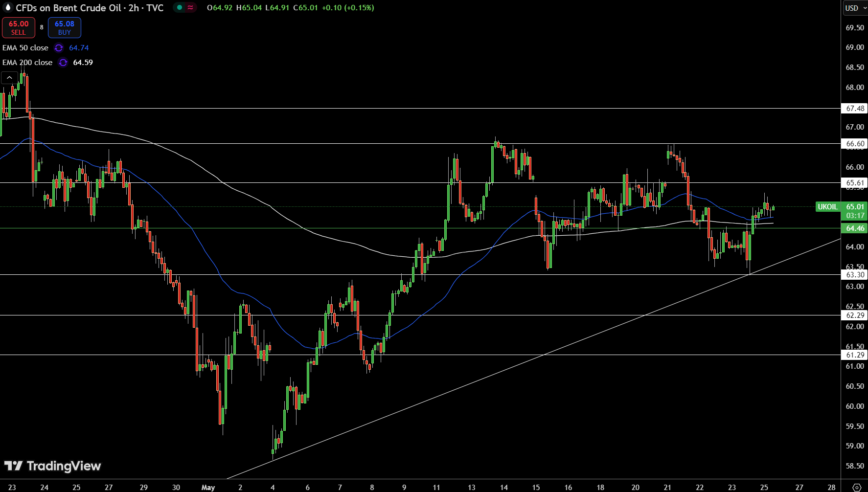Click the 63.30 support price label
This screenshot has height=492, width=868.
[x=855, y=275]
